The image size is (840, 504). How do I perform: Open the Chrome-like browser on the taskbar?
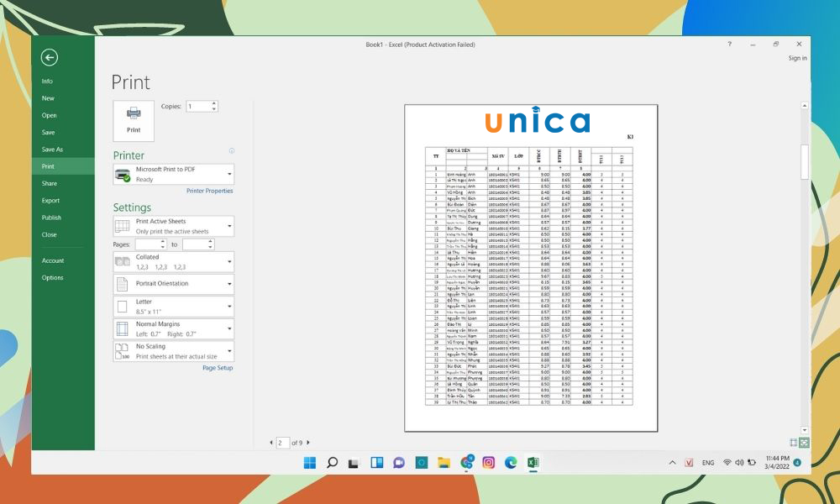point(466,462)
